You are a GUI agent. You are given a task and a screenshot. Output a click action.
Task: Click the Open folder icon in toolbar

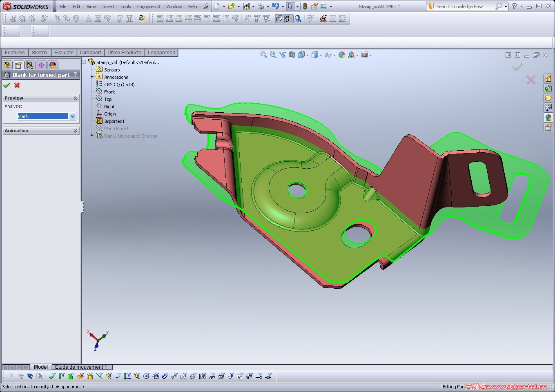point(231,6)
